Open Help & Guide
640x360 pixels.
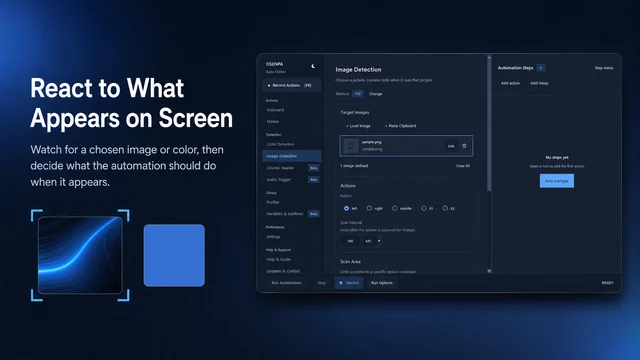pyautogui.click(x=278, y=259)
